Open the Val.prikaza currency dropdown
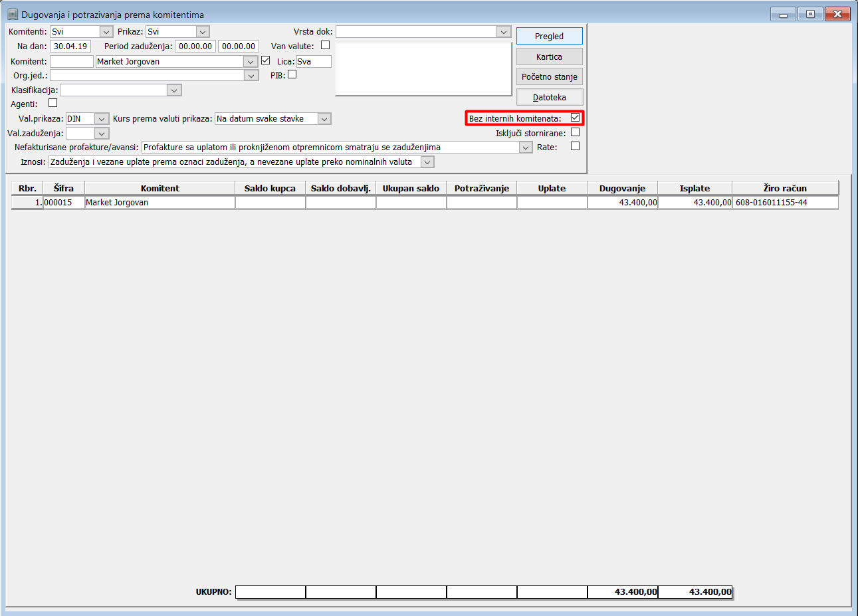 102,118
